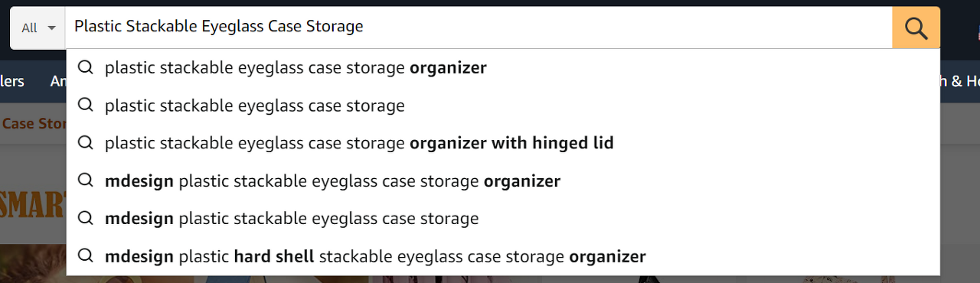The height and width of the screenshot is (283, 980).
Task: Click magnifier icon beside 'hard shell' suggestion
Action: point(86,255)
